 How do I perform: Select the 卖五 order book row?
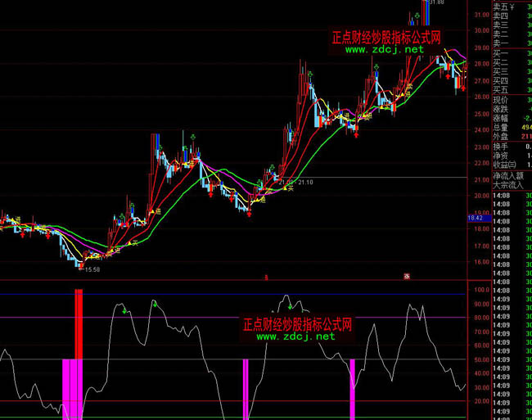click(501, 5)
